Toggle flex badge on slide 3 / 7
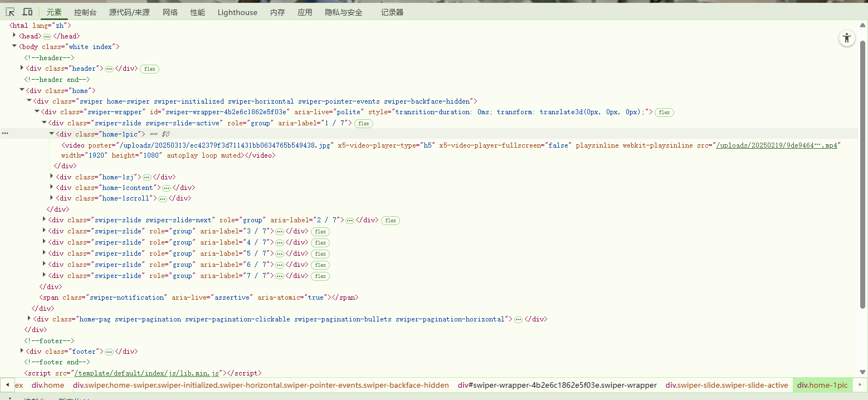The image size is (868, 400). (320, 232)
